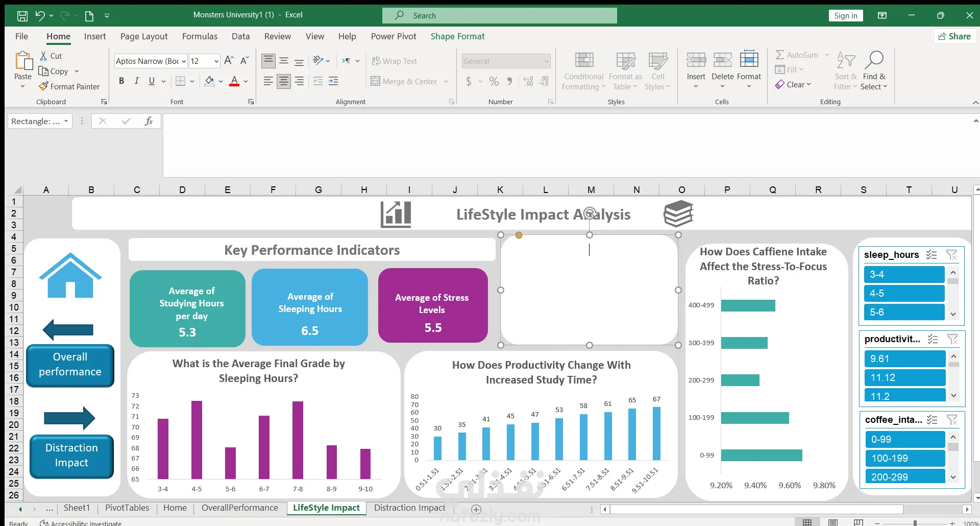Screen dimensions: 980x526
Task: Expand the Number Format dropdown
Action: point(547,61)
